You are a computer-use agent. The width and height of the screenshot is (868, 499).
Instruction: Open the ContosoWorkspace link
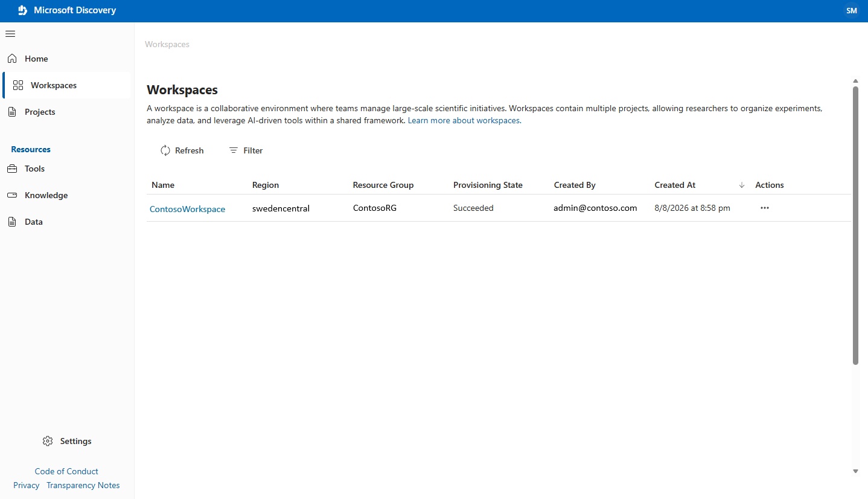coord(187,209)
